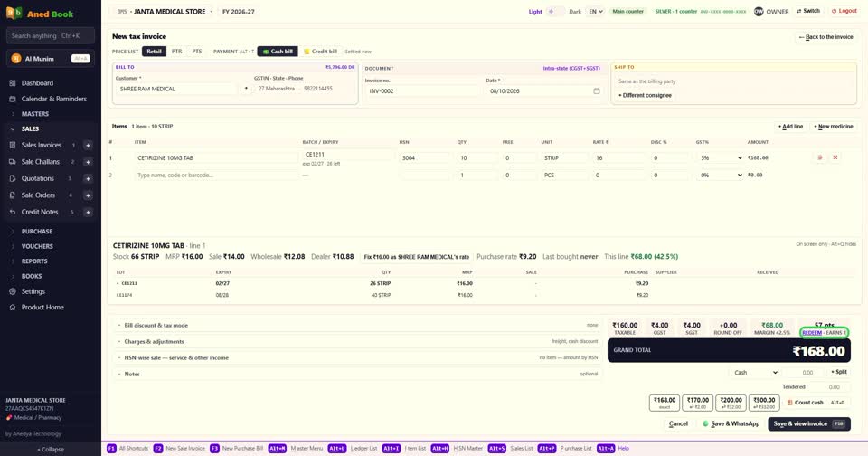Click the dot button beside customer name
Image resolution: width=868 pixels, height=456 pixels.
(246, 89)
